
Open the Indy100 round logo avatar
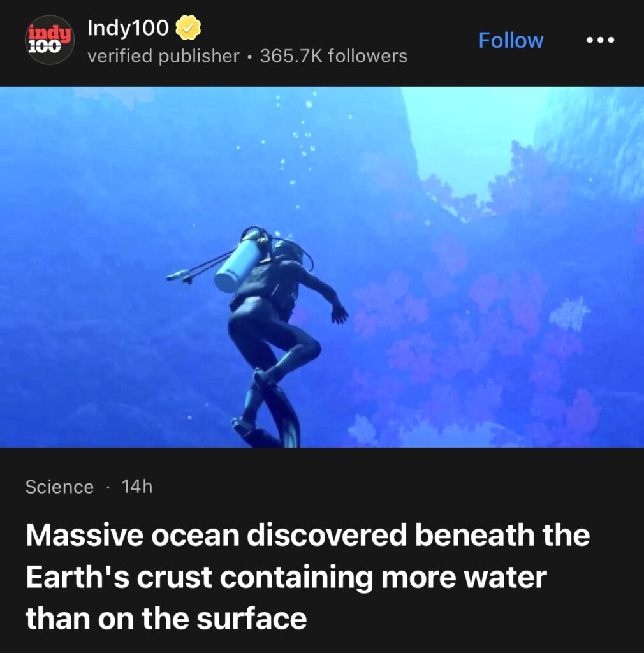50,40
